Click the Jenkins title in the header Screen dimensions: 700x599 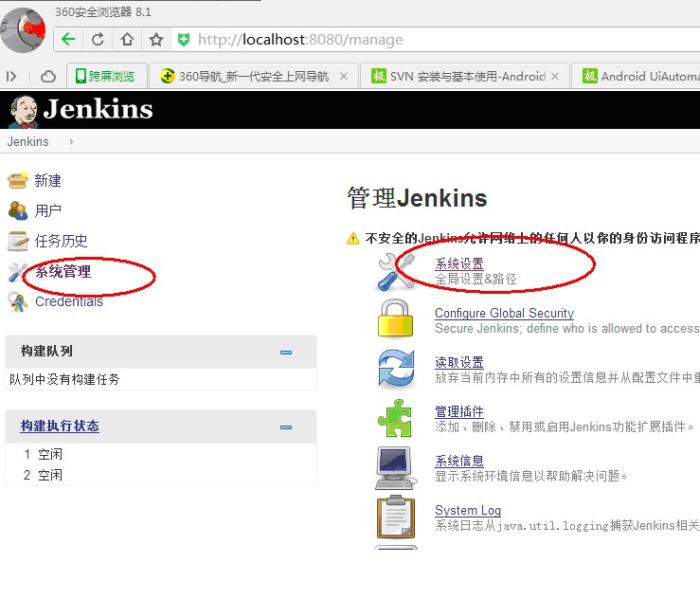[x=99, y=109]
